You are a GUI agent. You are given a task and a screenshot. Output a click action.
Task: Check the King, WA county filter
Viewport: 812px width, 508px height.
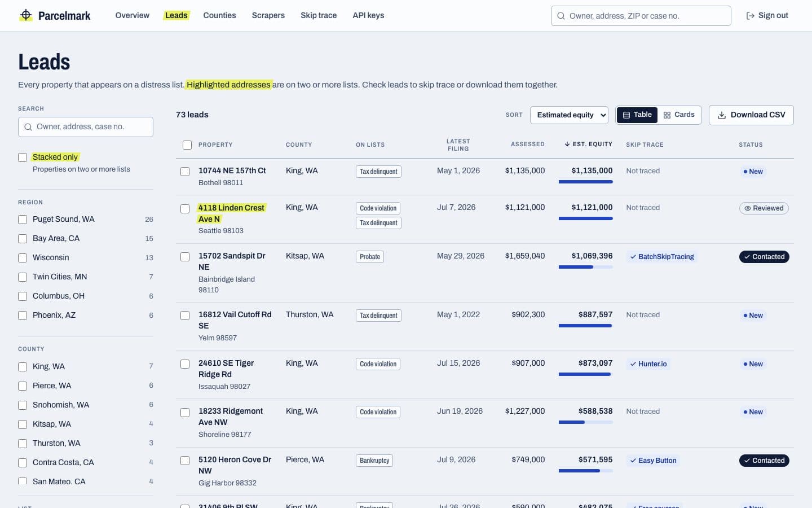(x=23, y=367)
